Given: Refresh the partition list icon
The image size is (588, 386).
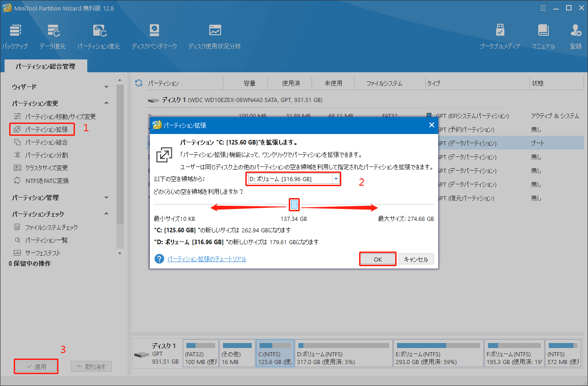Looking at the screenshot, I should (139, 83).
